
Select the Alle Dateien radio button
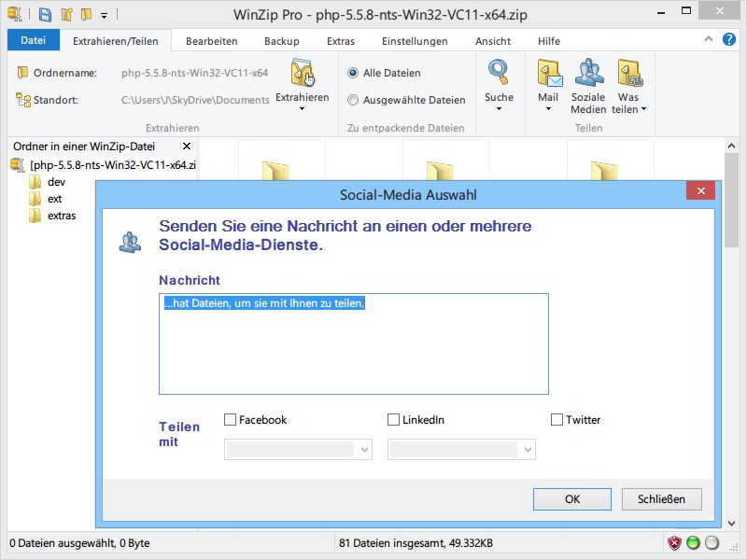tap(353, 73)
